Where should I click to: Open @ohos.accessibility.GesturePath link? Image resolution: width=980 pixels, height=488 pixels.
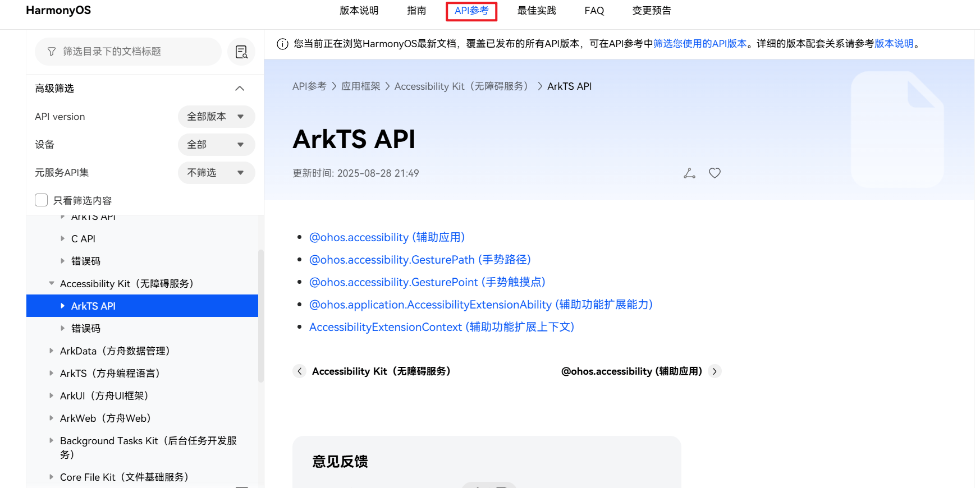(x=420, y=260)
